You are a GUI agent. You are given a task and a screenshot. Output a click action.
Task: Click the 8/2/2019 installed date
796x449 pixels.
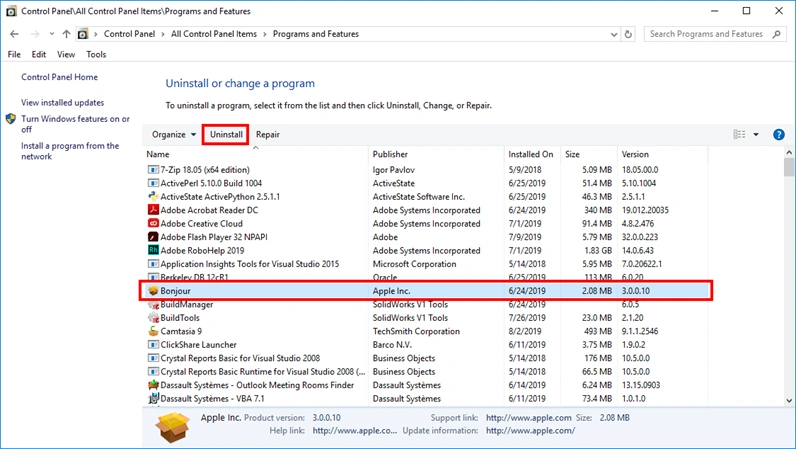click(x=525, y=331)
